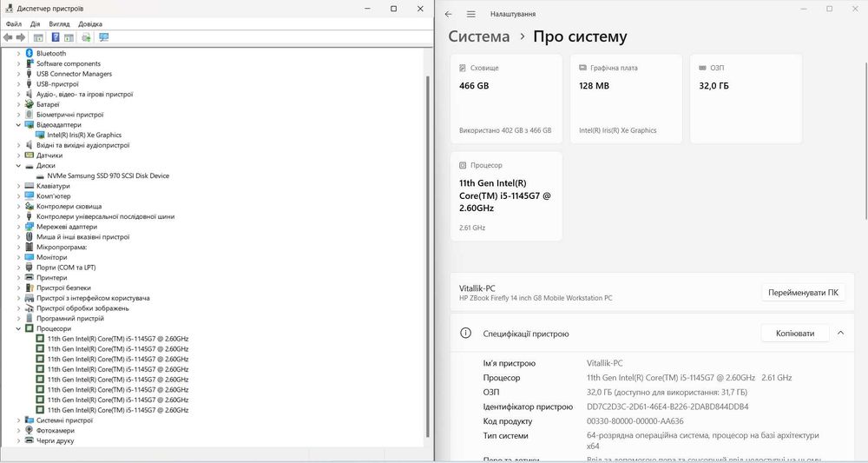868x463 pixels.
Task: Click the Принтери printer icon
Action: [x=30, y=277]
